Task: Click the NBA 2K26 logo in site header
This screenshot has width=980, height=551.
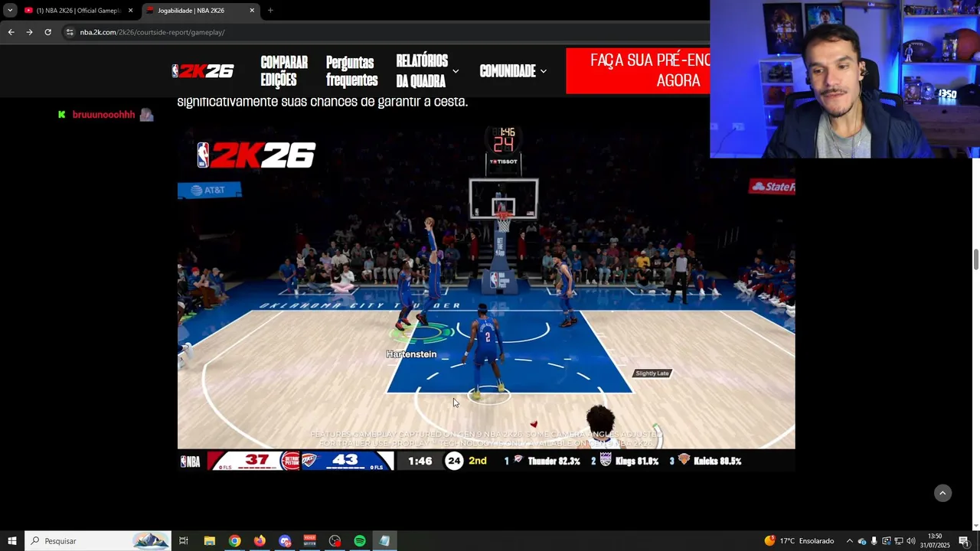Action: (203, 71)
